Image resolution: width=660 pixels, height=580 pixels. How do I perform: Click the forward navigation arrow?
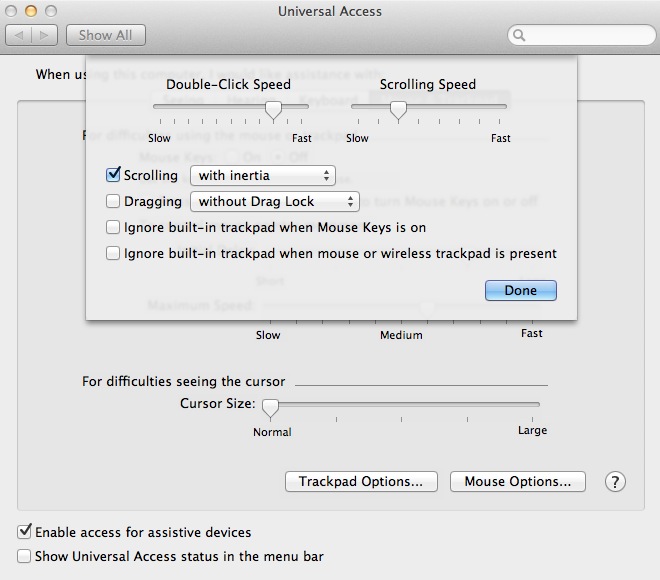(44, 35)
